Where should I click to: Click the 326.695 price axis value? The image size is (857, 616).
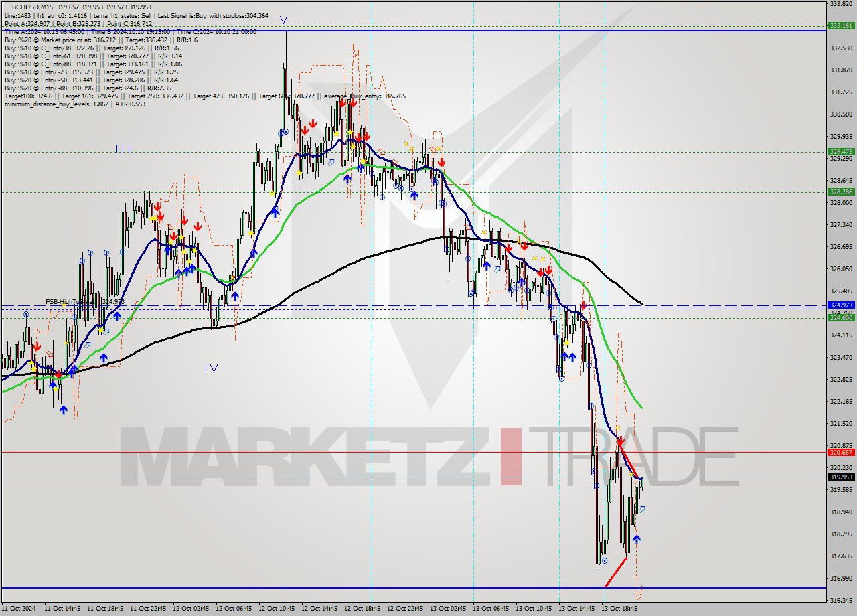coord(840,246)
